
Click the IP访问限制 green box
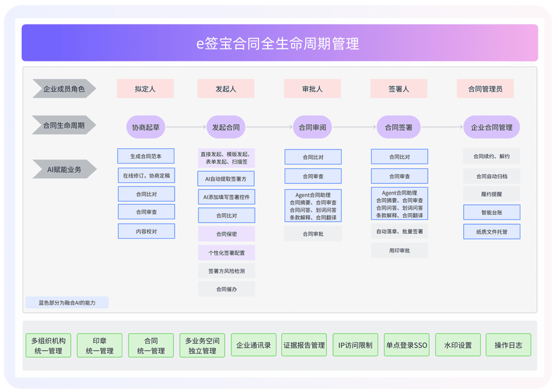point(355,345)
